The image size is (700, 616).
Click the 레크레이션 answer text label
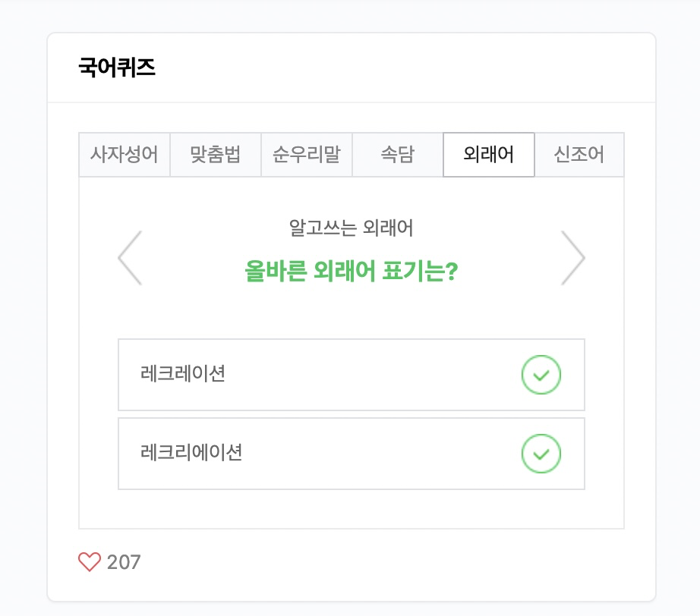(x=182, y=374)
